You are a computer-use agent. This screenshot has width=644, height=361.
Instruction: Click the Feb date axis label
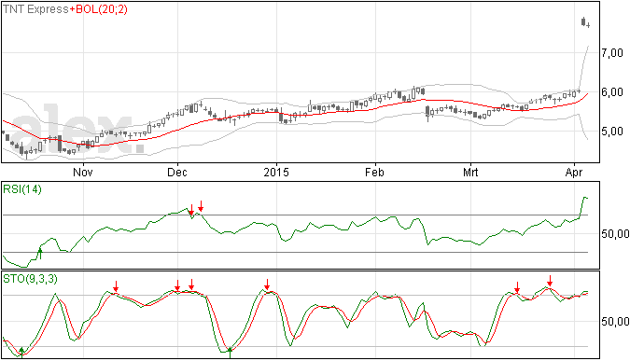click(x=374, y=172)
